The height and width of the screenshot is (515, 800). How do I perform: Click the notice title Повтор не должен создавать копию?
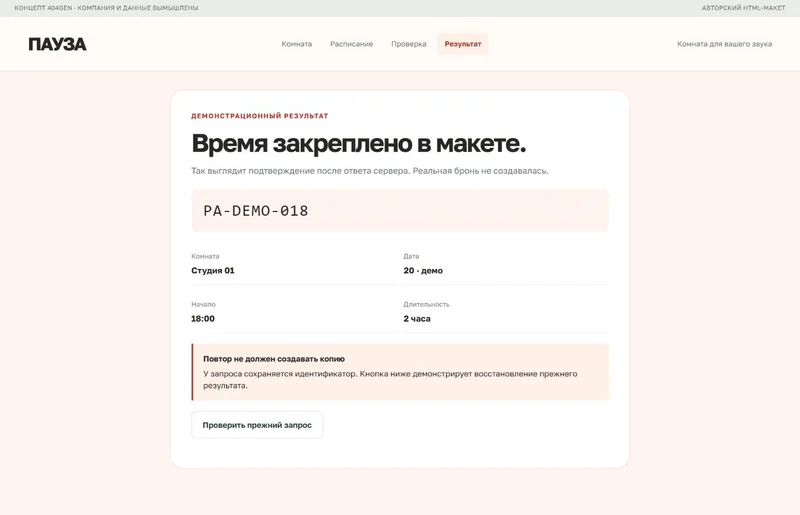click(274, 359)
